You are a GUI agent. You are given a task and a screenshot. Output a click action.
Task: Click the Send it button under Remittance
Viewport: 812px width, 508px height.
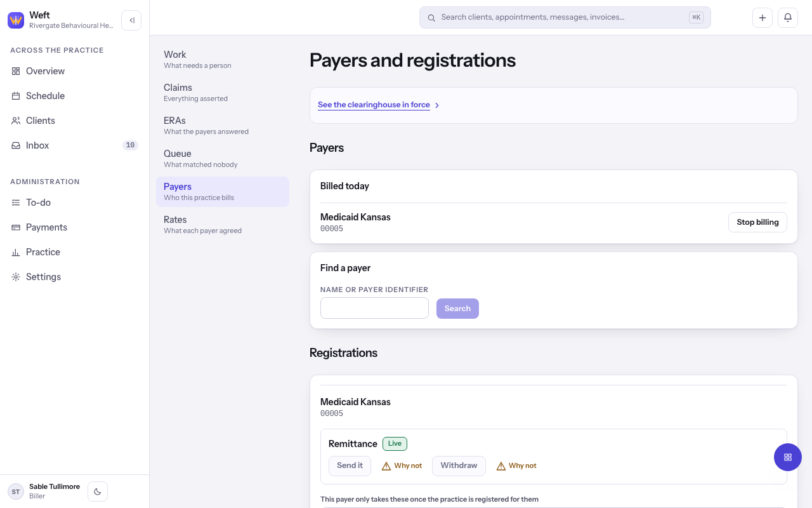[350, 465]
